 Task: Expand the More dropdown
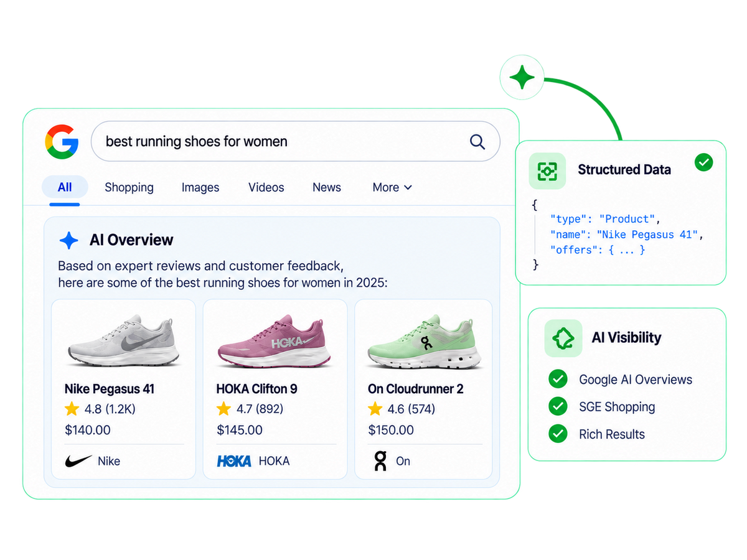pyautogui.click(x=392, y=187)
